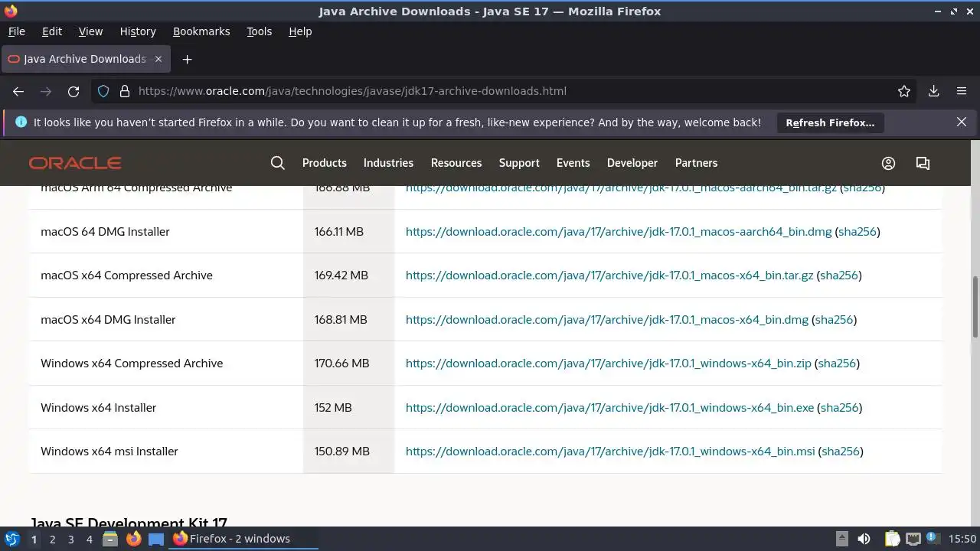Open sha256 for macos-aarch64_bin.dmg
Image resolution: width=980 pixels, height=551 pixels.
point(857,231)
